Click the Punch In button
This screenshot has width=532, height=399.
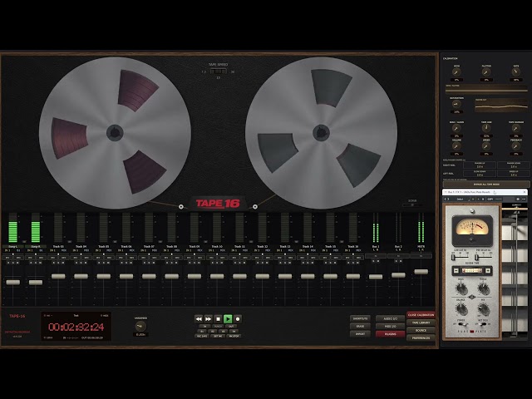point(205,327)
